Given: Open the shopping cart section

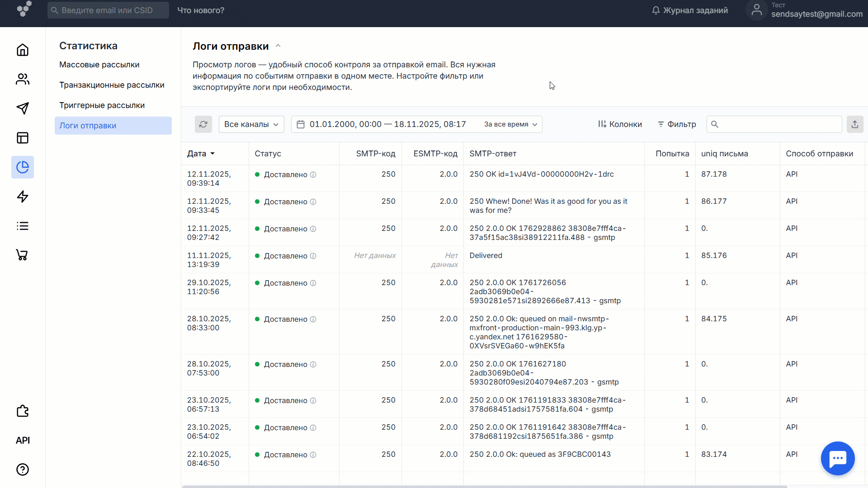Looking at the screenshot, I should [22, 254].
